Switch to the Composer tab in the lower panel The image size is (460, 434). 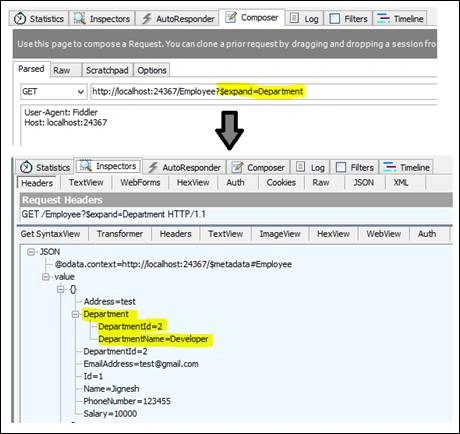pyautogui.click(x=258, y=167)
